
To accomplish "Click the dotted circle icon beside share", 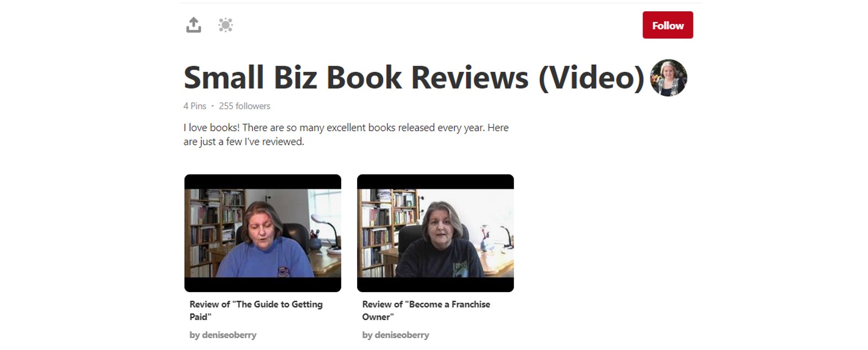I will (x=225, y=25).
